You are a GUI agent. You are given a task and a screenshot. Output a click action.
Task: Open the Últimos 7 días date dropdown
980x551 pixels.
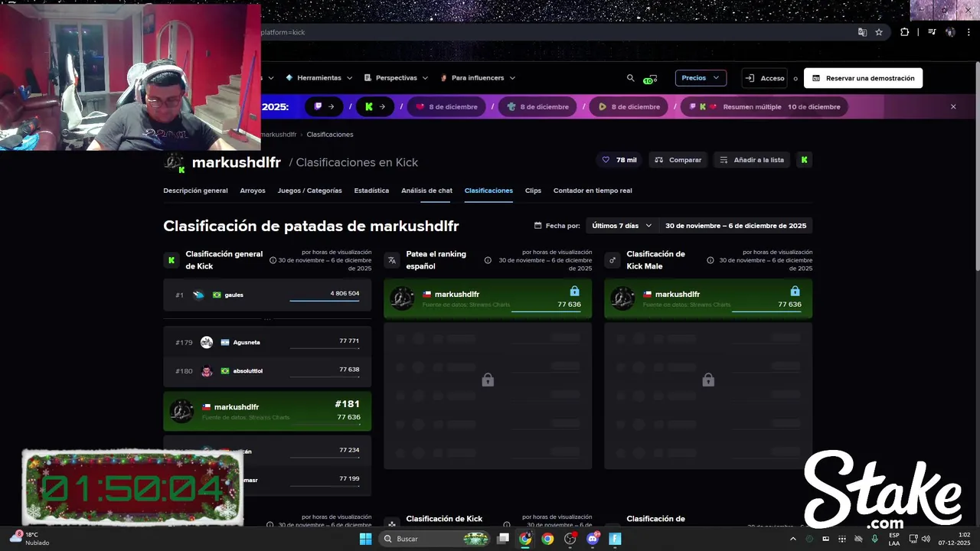click(x=622, y=226)
